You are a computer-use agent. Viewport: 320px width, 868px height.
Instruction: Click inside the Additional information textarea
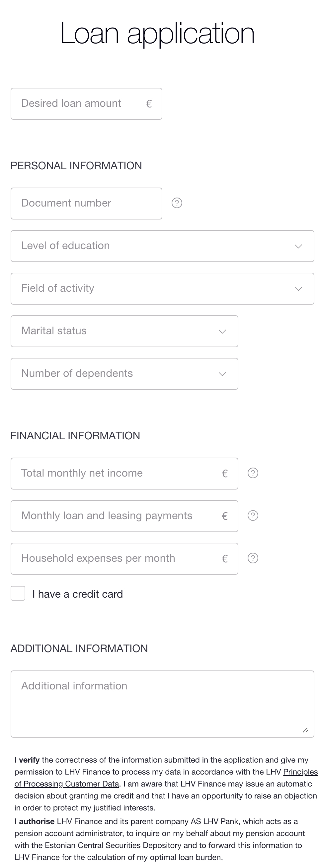pos(162,704)
